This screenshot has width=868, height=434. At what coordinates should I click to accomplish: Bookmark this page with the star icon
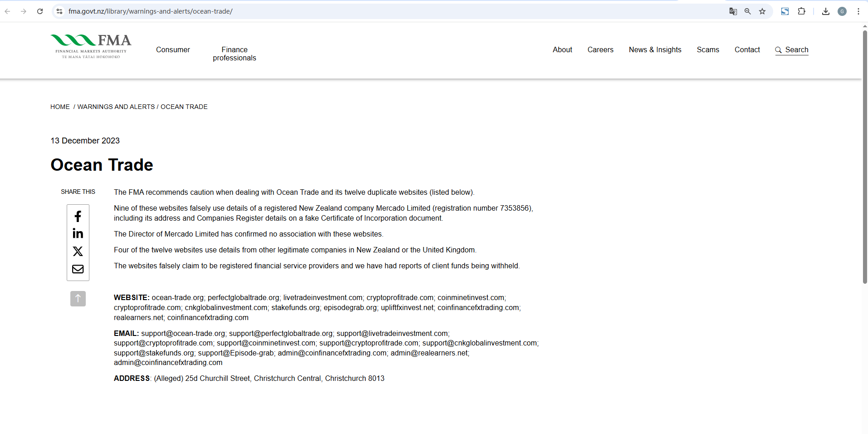click(762, 11)
